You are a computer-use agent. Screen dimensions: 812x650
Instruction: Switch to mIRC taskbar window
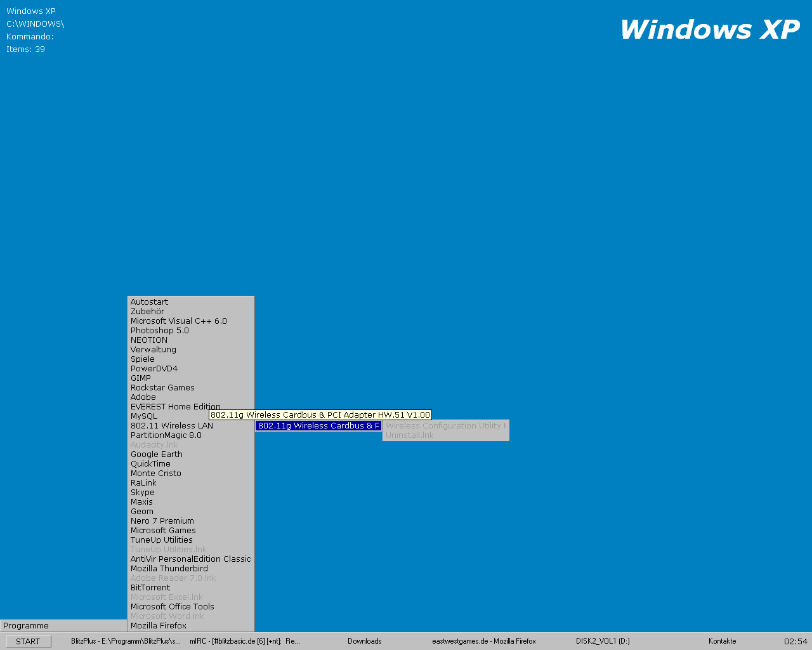244,641
